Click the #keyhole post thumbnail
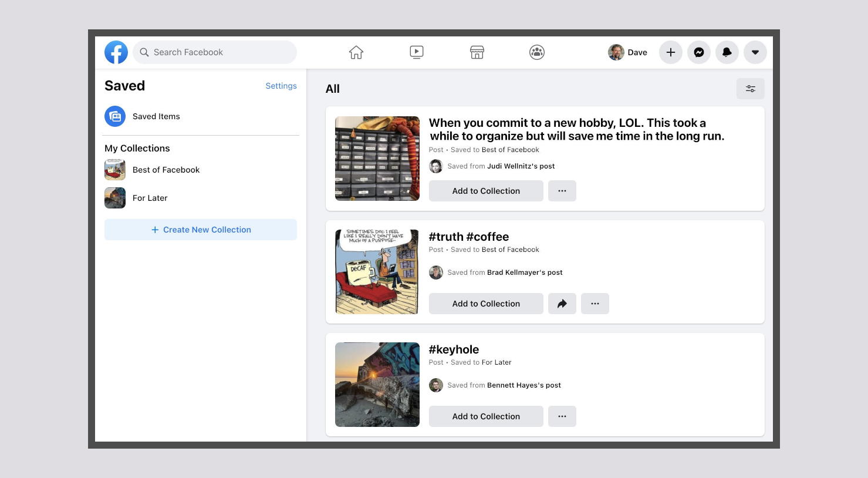 (x=377, y=385)
